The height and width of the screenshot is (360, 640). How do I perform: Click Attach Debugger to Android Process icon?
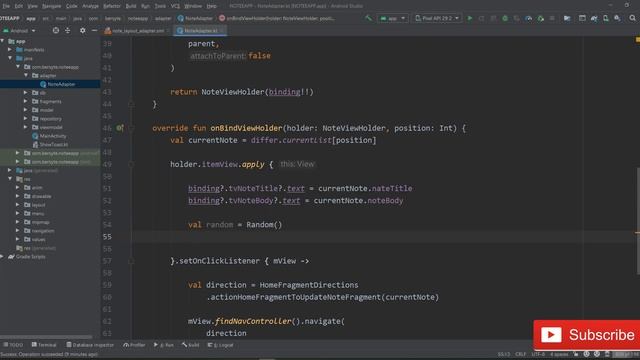pyautogui.click(x=540, y=18)
